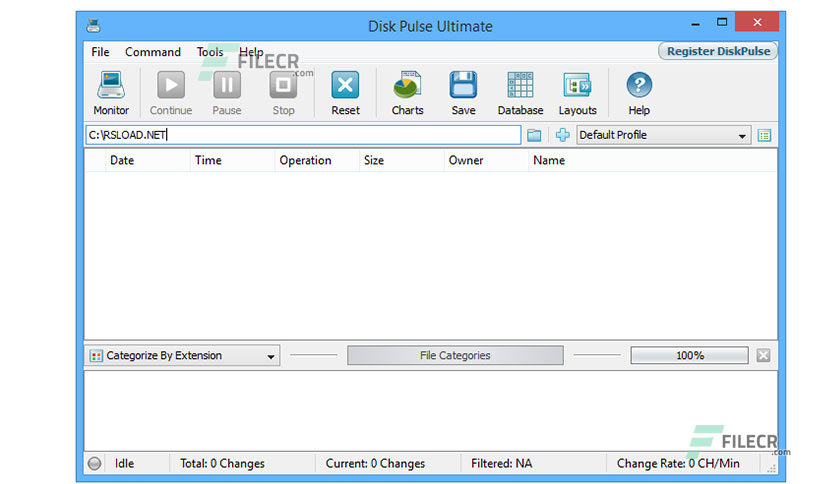This screenshot has width=836, height=484.
Task: Close the categories pane with X icon
Action: [763, 356]
